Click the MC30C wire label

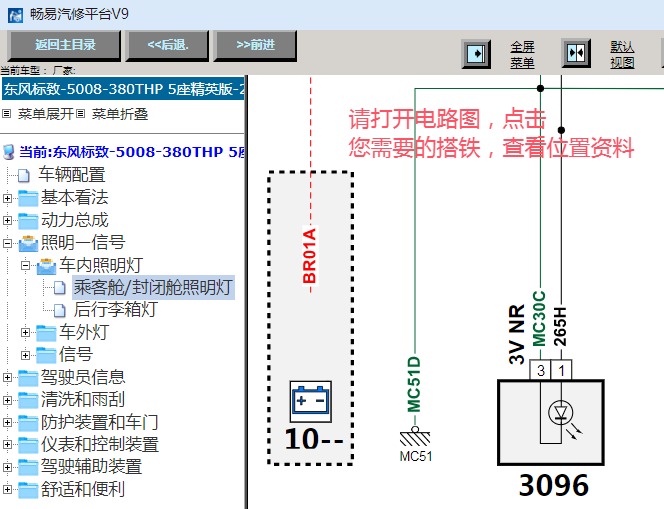[539, 318]
